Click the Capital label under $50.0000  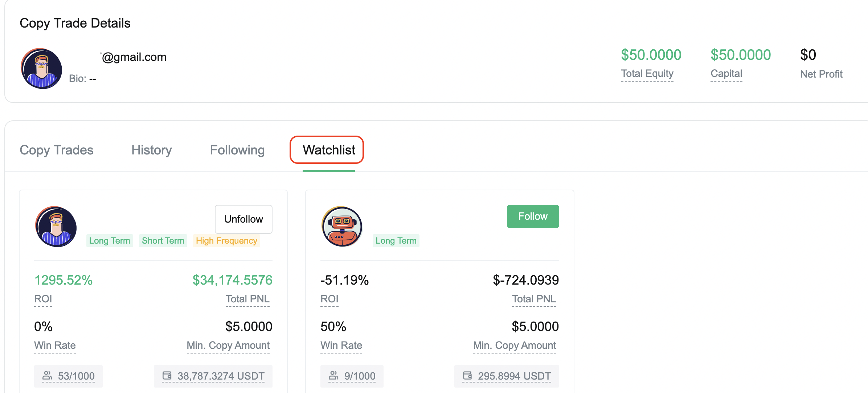click(726, 74)
